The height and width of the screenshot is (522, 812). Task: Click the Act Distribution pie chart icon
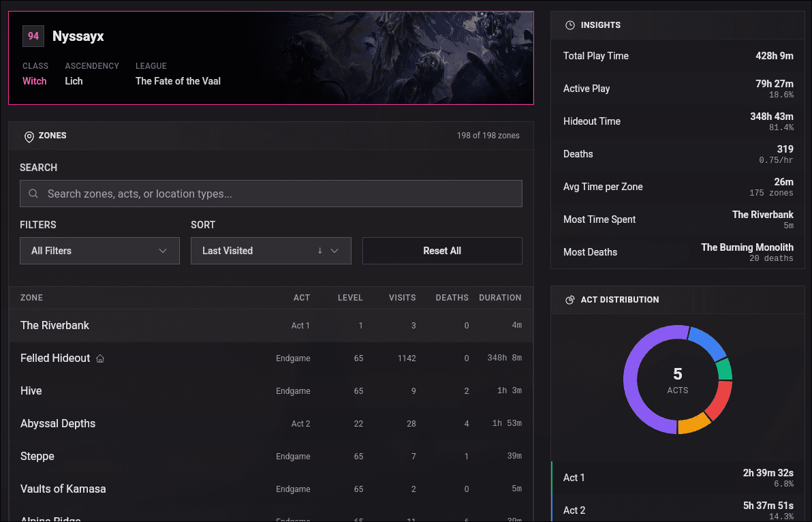pos(570,300)
